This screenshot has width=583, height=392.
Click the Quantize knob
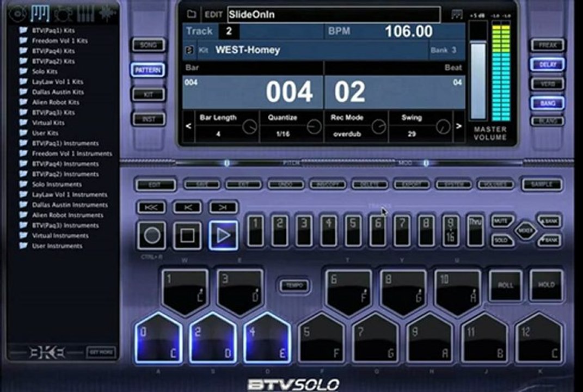click(314, 127)
